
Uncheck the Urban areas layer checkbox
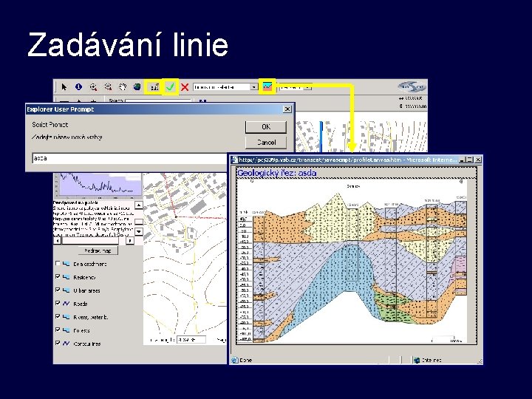coord(58,290)
